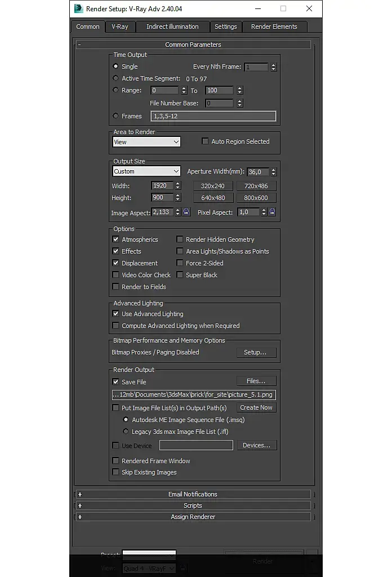Viewport: 392px width, 577px height.
Task: Switch to the Render Elements tab
Action: pyautogui.click(x=274, y=26)
